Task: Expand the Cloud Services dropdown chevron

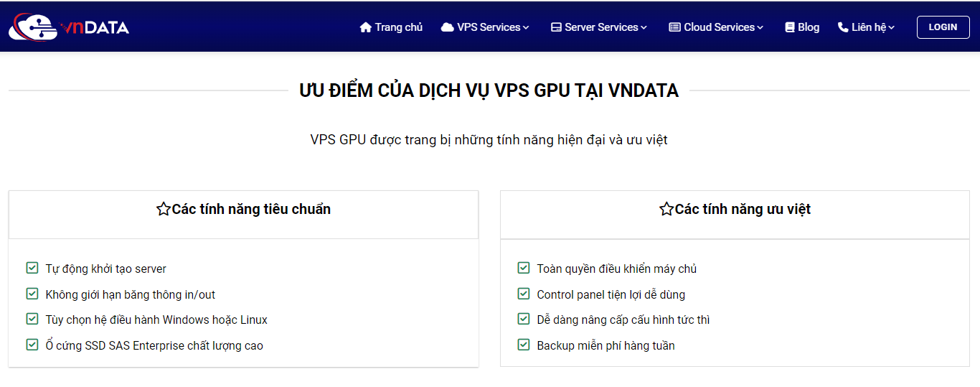Action: tap(760, 28)
